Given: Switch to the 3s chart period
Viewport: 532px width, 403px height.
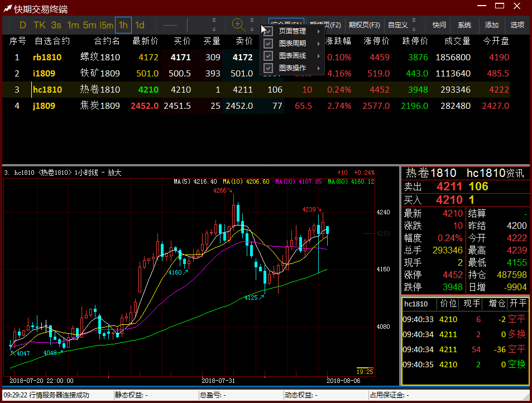Looking at the screenshot, I should (x=56, y=25).
